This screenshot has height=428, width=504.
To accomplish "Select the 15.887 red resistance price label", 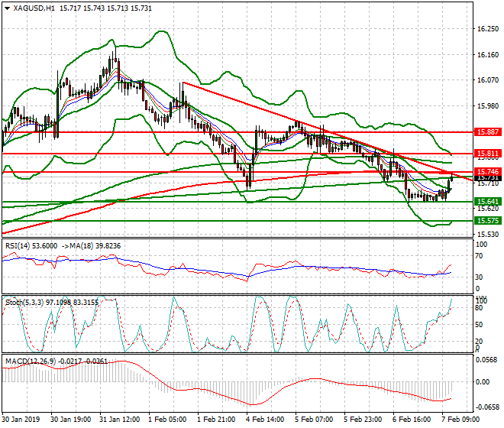I will [486, 132].
